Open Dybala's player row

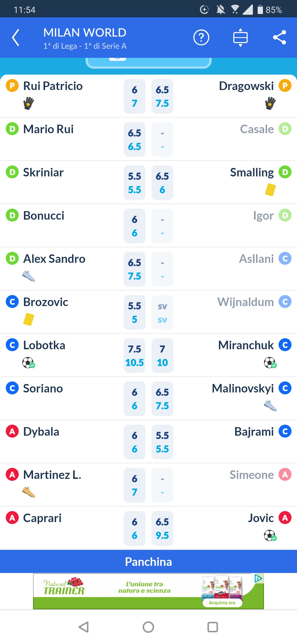(41, 432)
